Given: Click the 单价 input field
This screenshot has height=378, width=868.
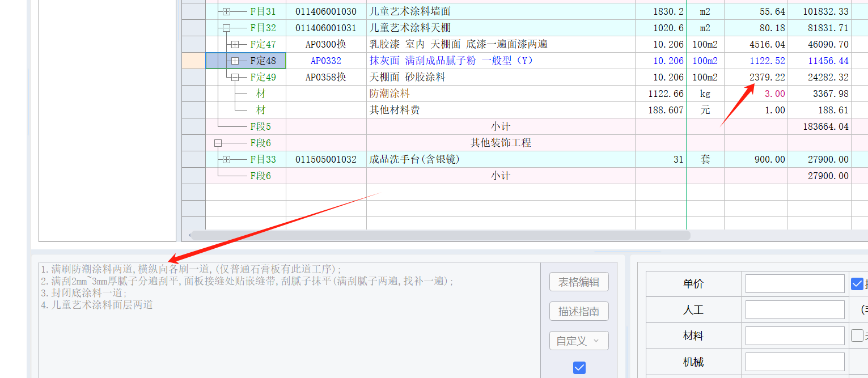Looking at the screenshot, I should (795, 283).
